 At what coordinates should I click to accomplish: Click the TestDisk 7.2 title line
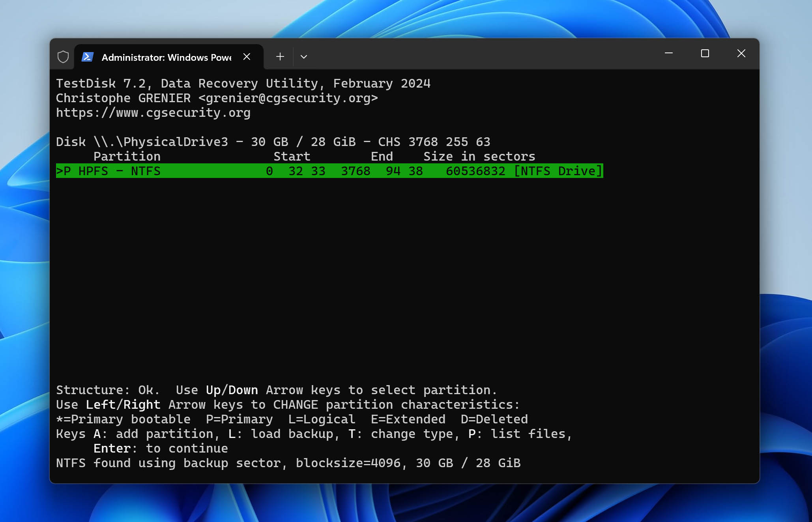(x=243, y=84)
